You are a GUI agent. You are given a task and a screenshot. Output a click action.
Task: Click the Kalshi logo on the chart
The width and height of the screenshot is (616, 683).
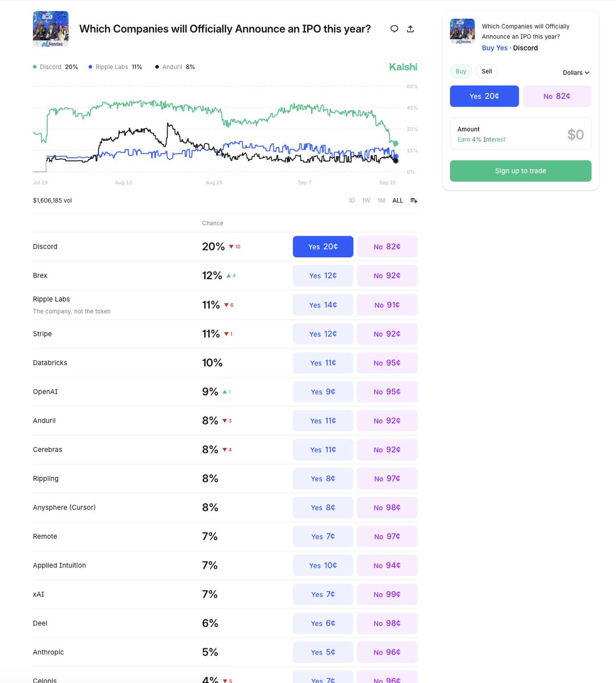(403, 67)
